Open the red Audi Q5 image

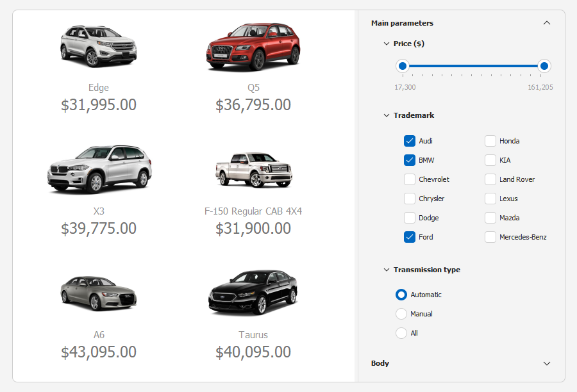(253, 46)
